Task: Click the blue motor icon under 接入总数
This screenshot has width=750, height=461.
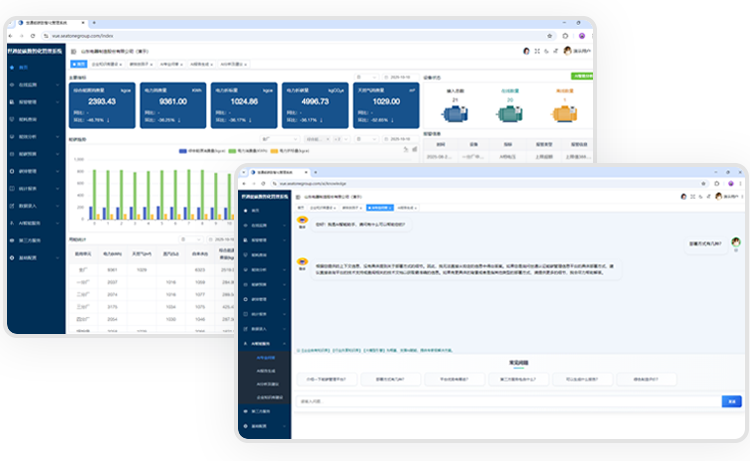Action: [x=456, y=113]
